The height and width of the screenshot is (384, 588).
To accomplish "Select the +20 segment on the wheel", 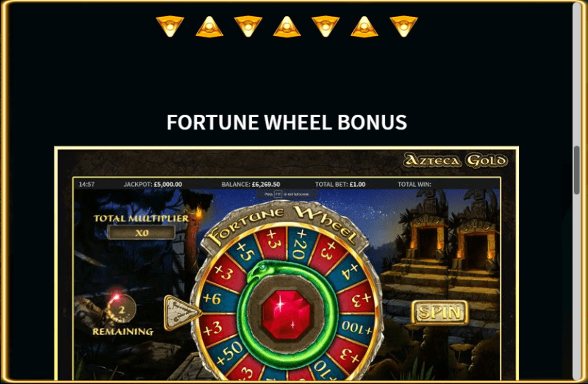I will (x=299, y=245).
